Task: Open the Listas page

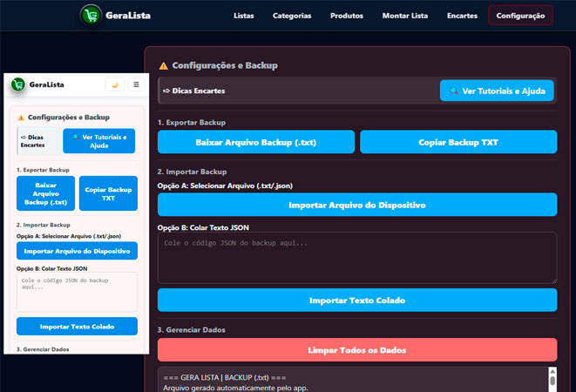Action: pyautogui.click(x=244, y=16)
